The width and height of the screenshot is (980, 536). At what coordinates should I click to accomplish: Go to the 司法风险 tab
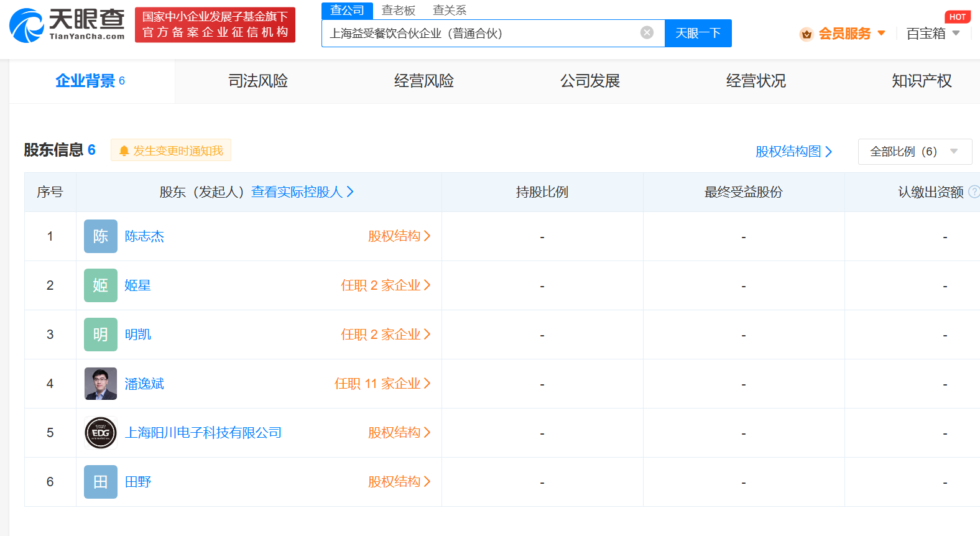(x=258, y=81)
